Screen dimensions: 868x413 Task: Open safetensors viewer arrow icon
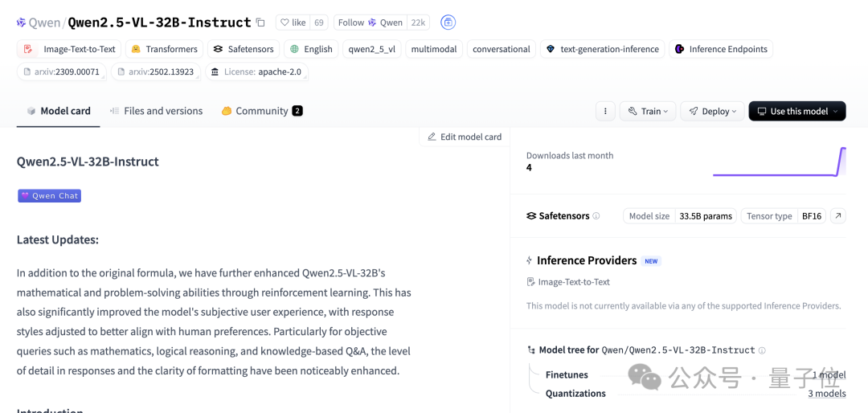[837, 216]
